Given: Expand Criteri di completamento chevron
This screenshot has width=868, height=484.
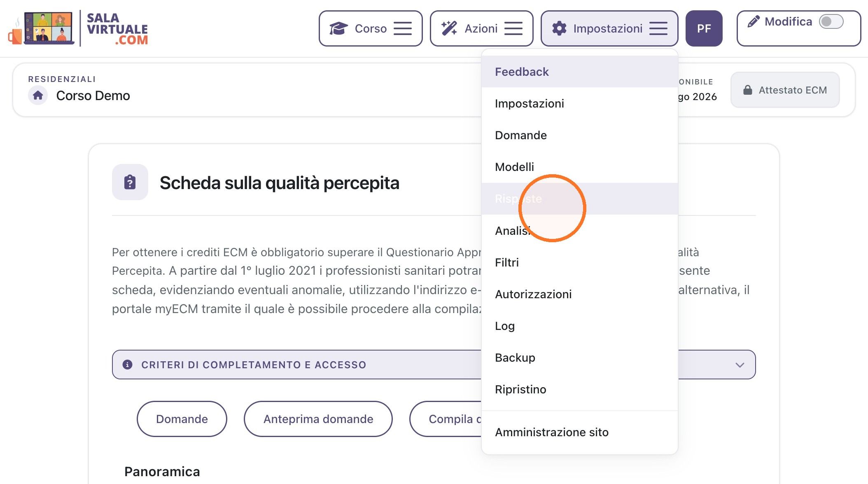Looking at the screenshot, I should click(x=740, y=365).
